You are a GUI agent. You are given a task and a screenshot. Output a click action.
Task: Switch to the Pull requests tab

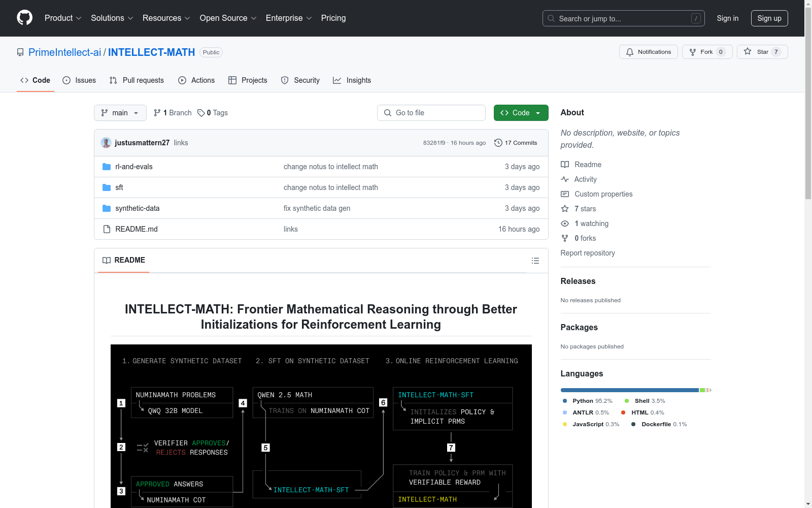[137, 80]
